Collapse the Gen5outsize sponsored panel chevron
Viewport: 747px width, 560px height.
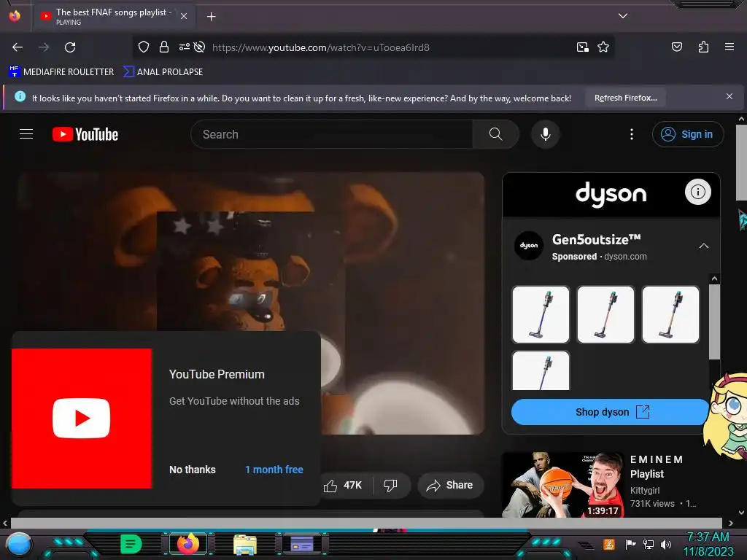pyautogui.click(x=704, y=246)
